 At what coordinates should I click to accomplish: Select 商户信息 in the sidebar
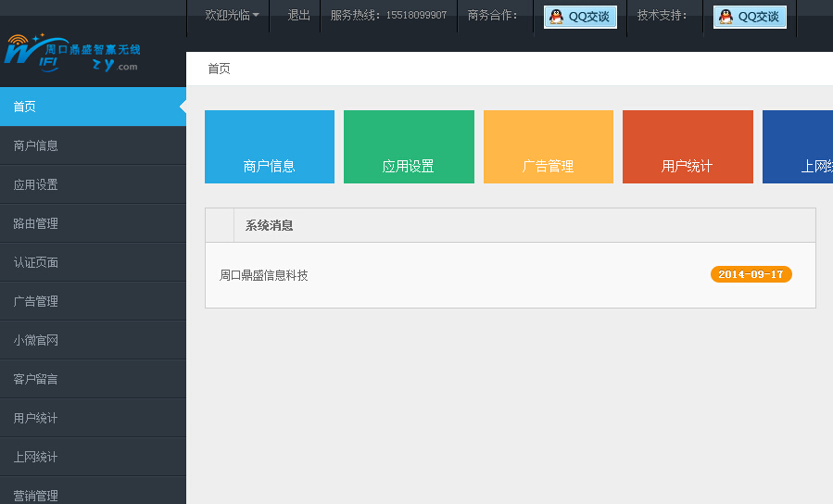(x=93, y=145)
